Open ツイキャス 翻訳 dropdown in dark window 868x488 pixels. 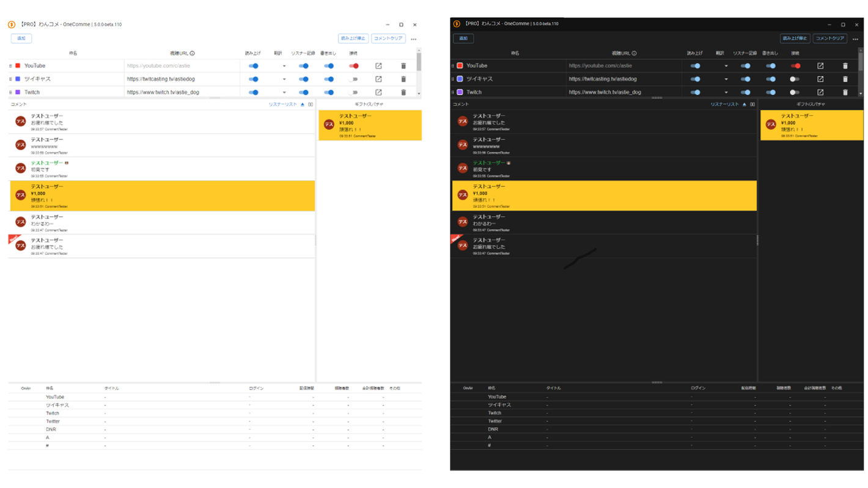point(726,79)
